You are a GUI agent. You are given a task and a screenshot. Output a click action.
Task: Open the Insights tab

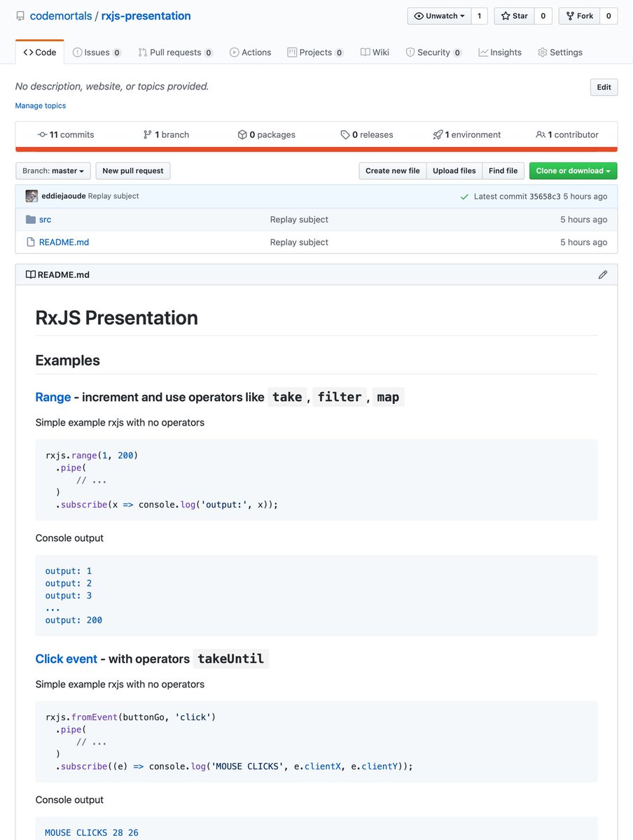(x=500, y=52)
